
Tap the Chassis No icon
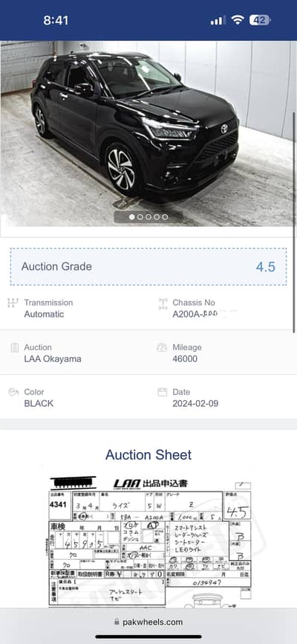coord(163,304)
